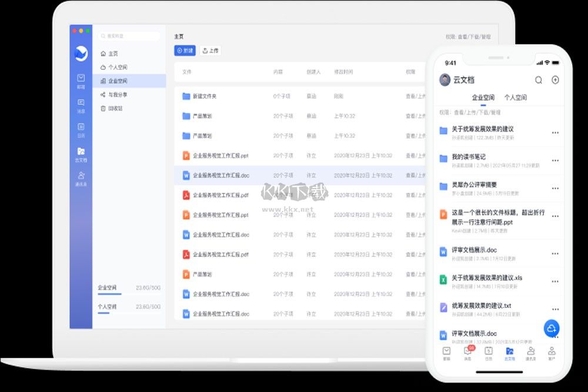Tap the 消息 icon with red badge on phone
Image resolution: width=588 pixels, height=392 pixels.
(468, 353)
